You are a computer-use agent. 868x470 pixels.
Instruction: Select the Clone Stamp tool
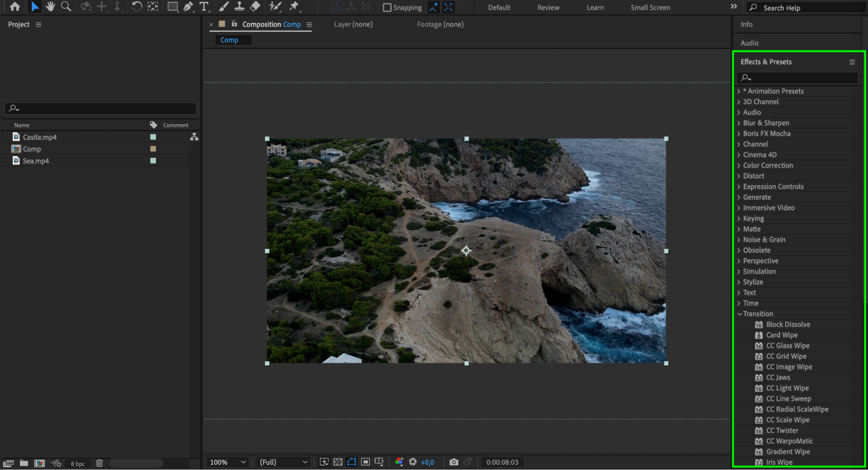(x=239, y=7)
